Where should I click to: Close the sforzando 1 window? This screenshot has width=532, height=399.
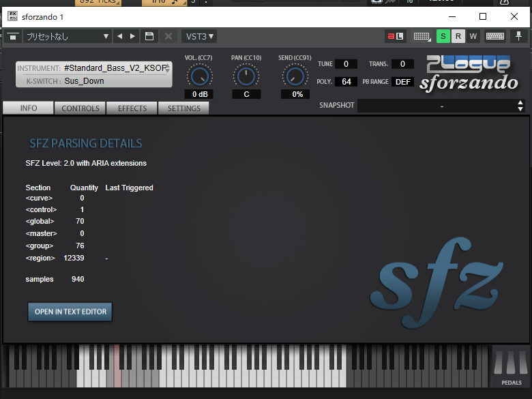click(x=514, y=16)
